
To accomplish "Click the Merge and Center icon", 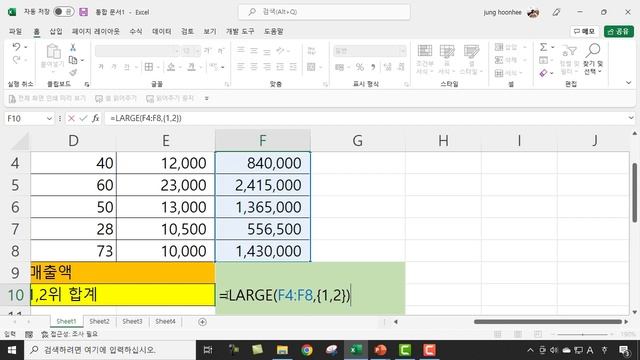I will tap(311, 67).
